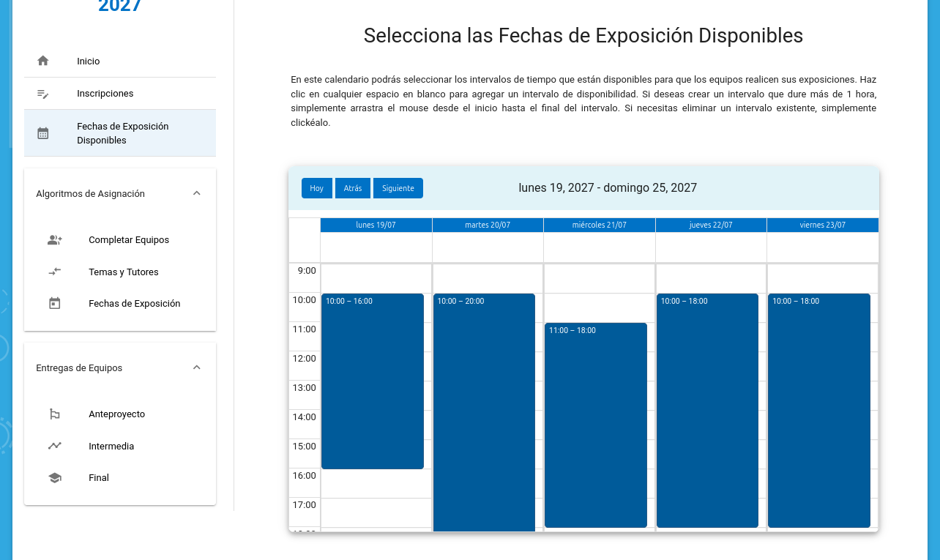Remove Monday's 10:00 – 16:00 interval
The height and width of the screenshot is (560, 940).
[x=373, y=381]
